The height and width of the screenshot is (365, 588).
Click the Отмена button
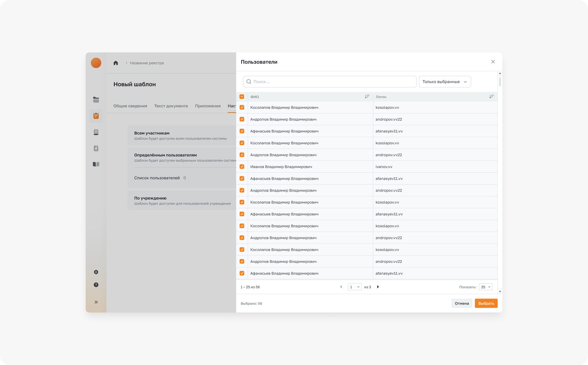coord(462,303)
